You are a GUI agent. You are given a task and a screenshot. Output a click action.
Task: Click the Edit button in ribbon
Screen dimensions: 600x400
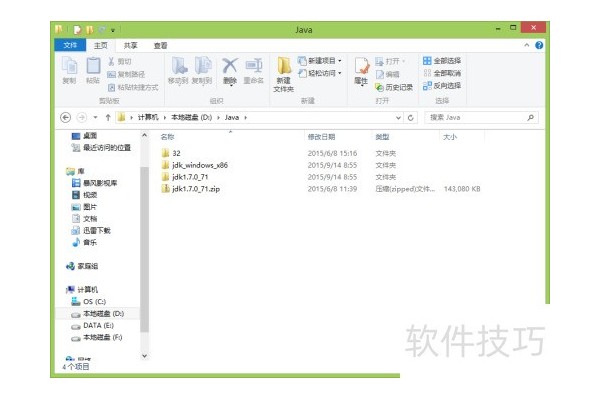point(387,74)
